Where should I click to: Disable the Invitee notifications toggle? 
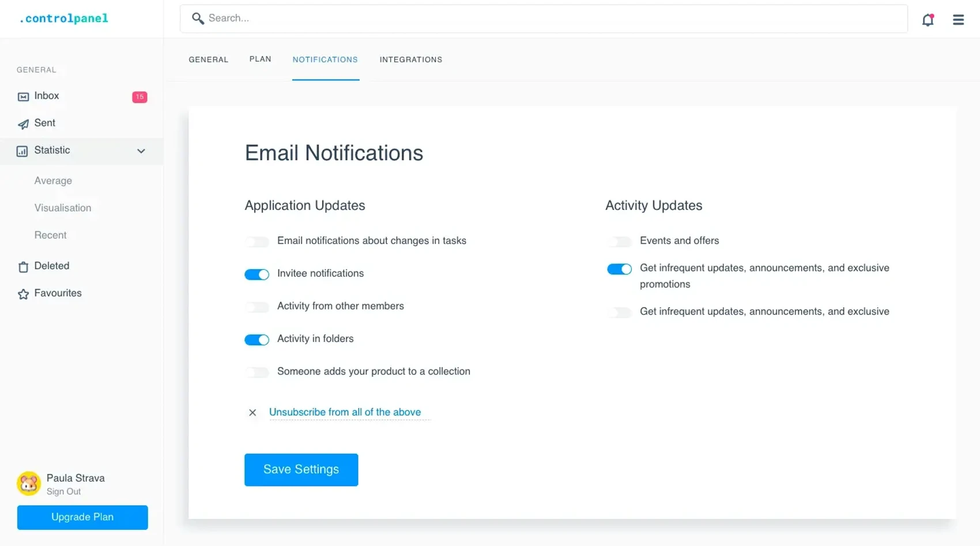pyautogui.click(x=257, y=274)
